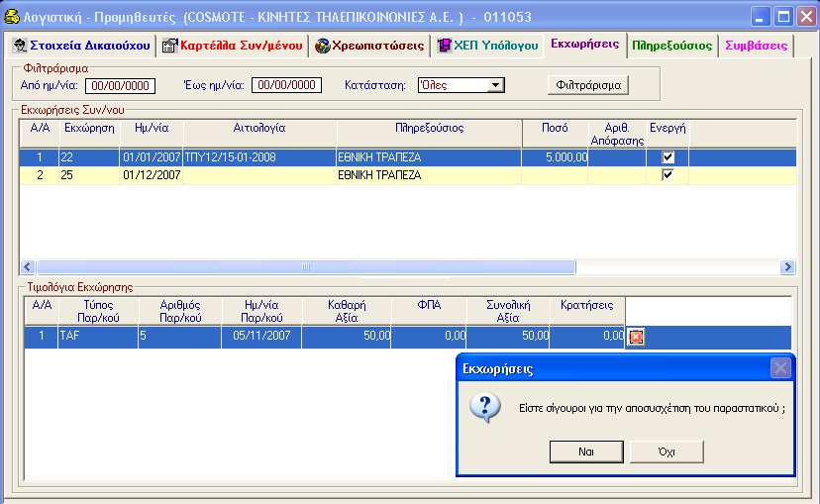Uncheck Ενεργή checkbox for assignment 25

667,174
